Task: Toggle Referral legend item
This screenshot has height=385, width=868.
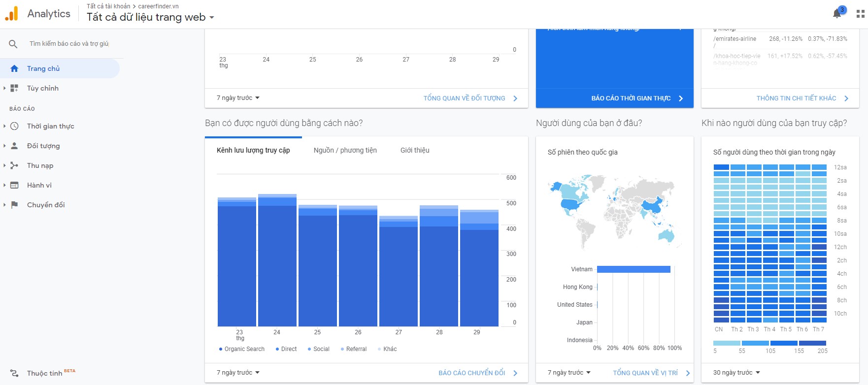Action: pos(354,349)
